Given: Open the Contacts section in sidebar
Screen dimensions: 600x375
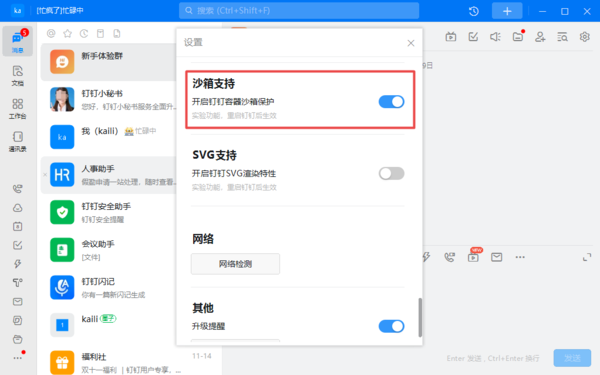Looking at the screenshot, I should point(18,141).
